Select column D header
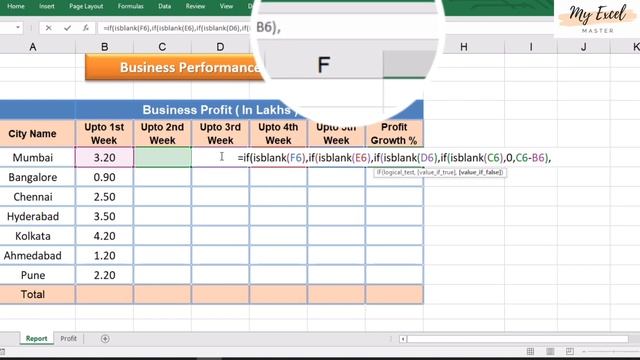 pyautogui.click(x=220, y=47)
